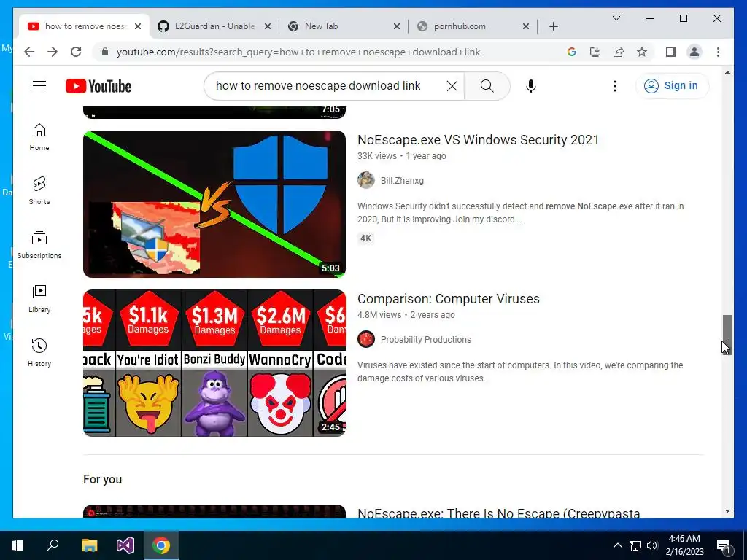Open the notification center icon
747x560 pixels.
pyautogui.click(x=723, y=545)
